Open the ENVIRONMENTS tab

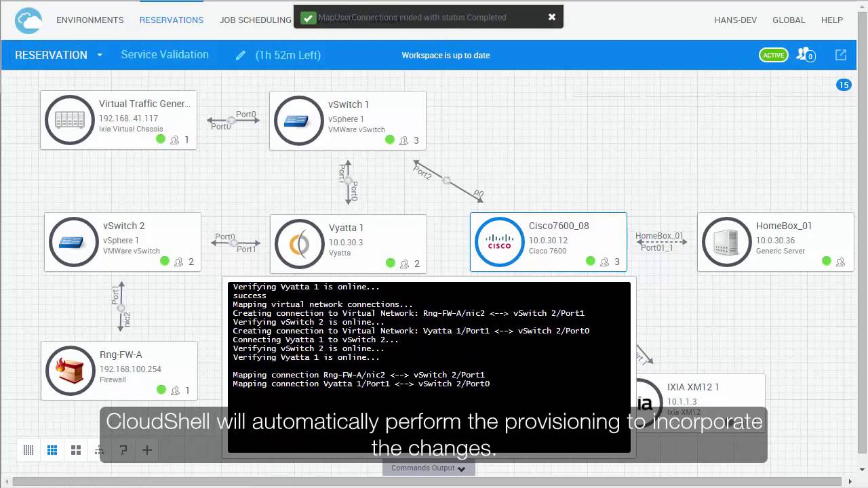click(x=90, y=20)
